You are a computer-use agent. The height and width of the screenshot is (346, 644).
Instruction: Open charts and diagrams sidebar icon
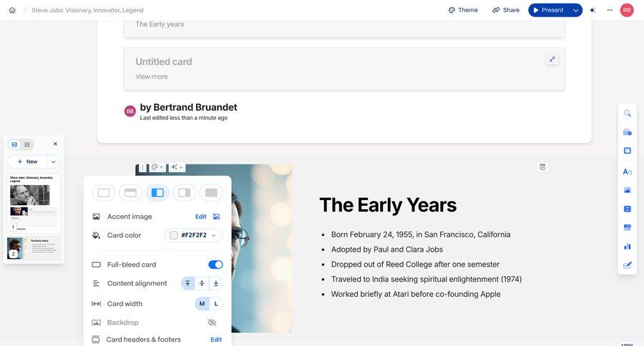click(x=628, y=246)
